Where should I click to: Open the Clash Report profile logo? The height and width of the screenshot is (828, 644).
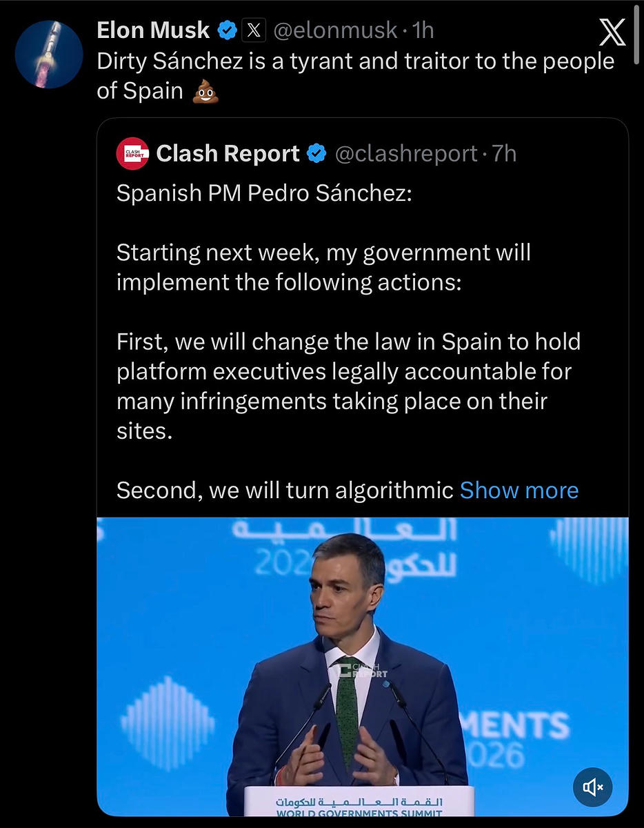[x=132, y=153]
